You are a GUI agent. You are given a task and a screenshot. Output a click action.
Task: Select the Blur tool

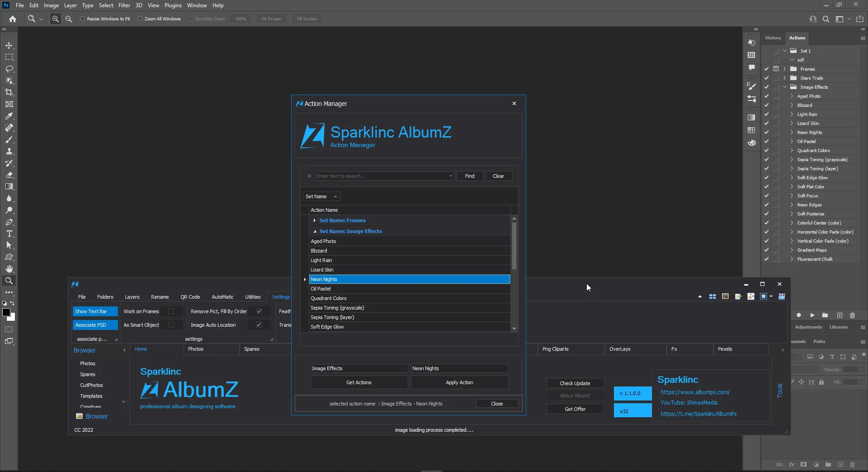tap(9, 198)
